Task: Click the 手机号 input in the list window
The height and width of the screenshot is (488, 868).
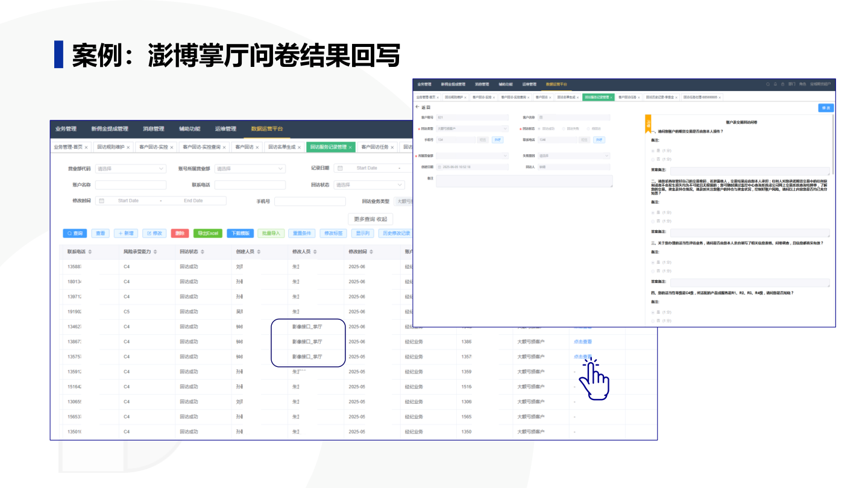Action: coord(310,201)
